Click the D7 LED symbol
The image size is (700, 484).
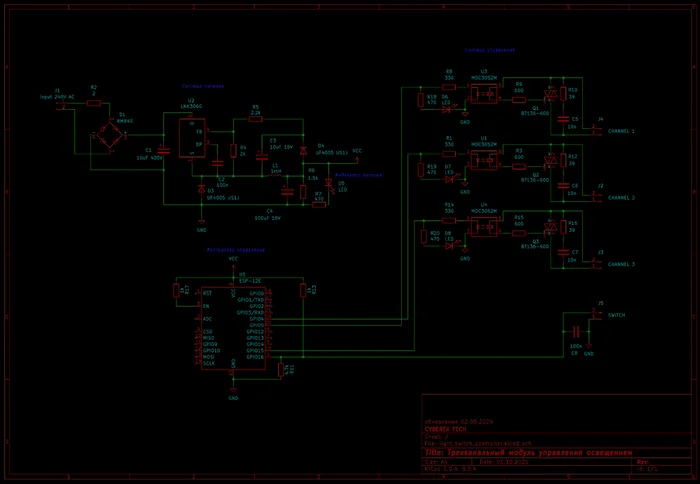449,179
